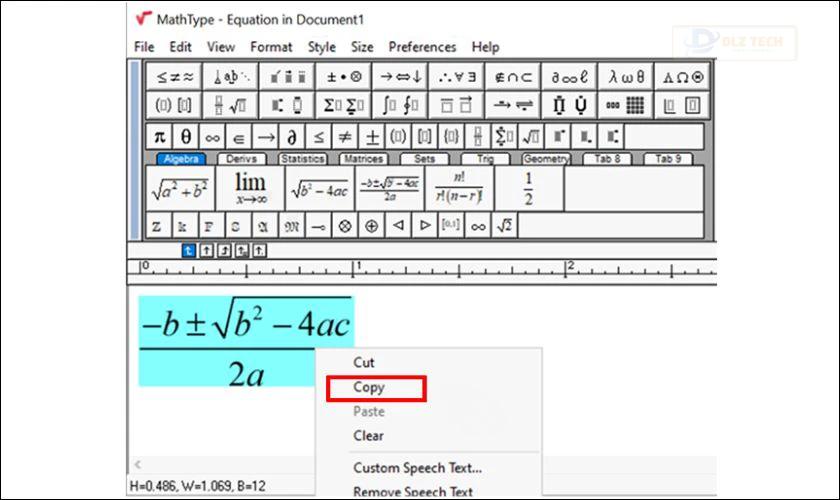Open the Size menu
This screenshot has height=500, width=840.
[362, 47]
